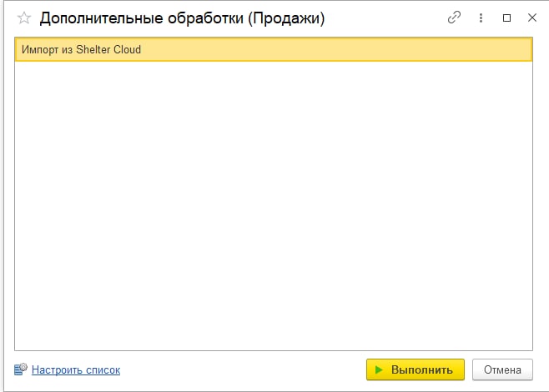Click the words Shelter Cloud in the highlighted row
This screenshot has height=392, width=549.
click(x=108, y=50)
